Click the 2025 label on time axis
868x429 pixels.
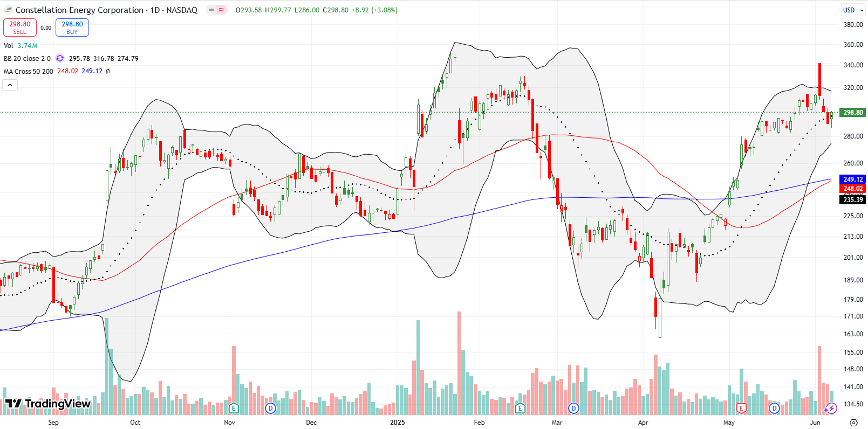point(398,423)
